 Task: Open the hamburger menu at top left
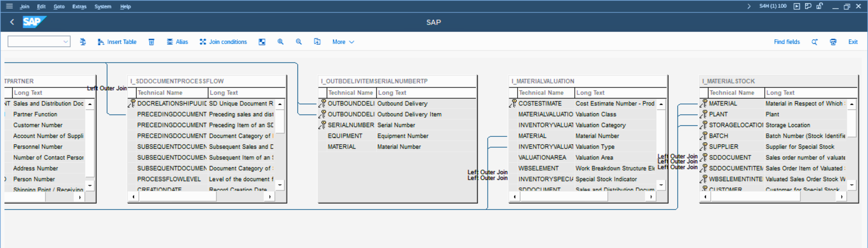pos(9,6)
